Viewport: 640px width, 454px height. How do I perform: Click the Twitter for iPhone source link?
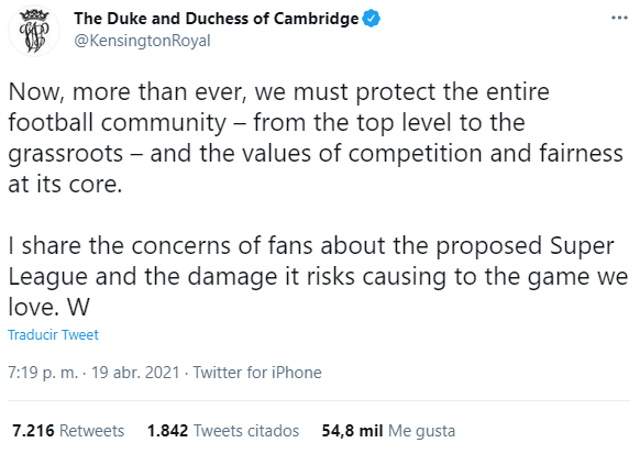click(x=257, y=372)
